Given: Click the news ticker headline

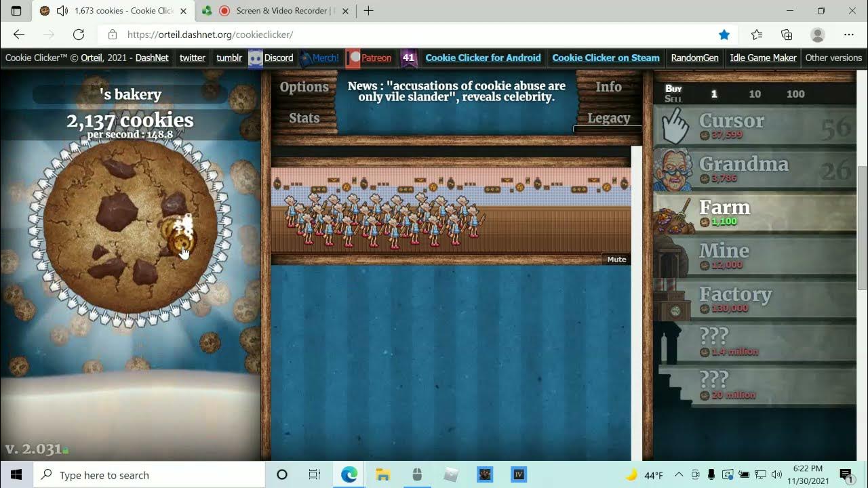Looking at the screenshot, I should tap(456, 91).
